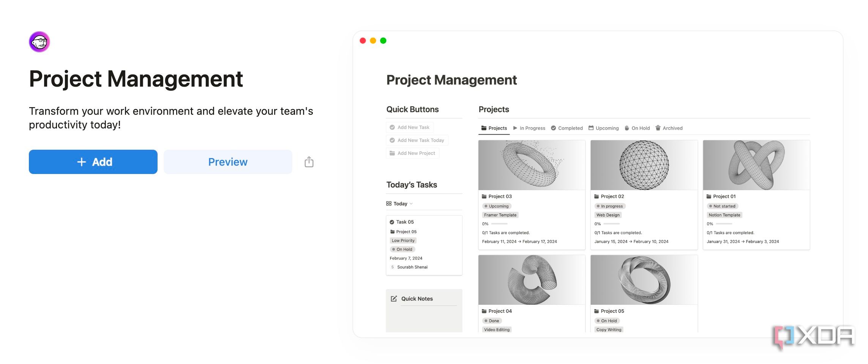
Task: Click the red close window dot
Action: (x=363, y=41)
